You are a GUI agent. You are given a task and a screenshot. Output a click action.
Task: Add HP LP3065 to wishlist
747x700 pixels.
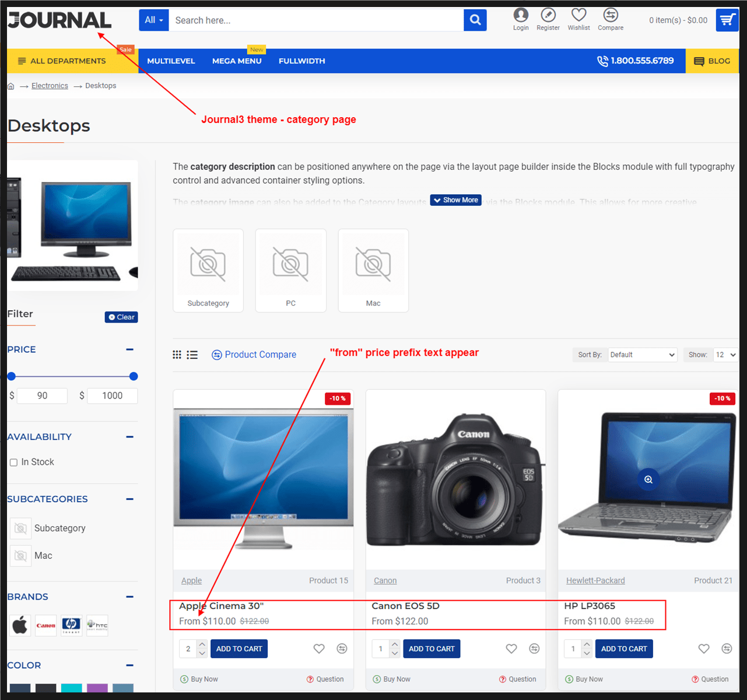704,649
